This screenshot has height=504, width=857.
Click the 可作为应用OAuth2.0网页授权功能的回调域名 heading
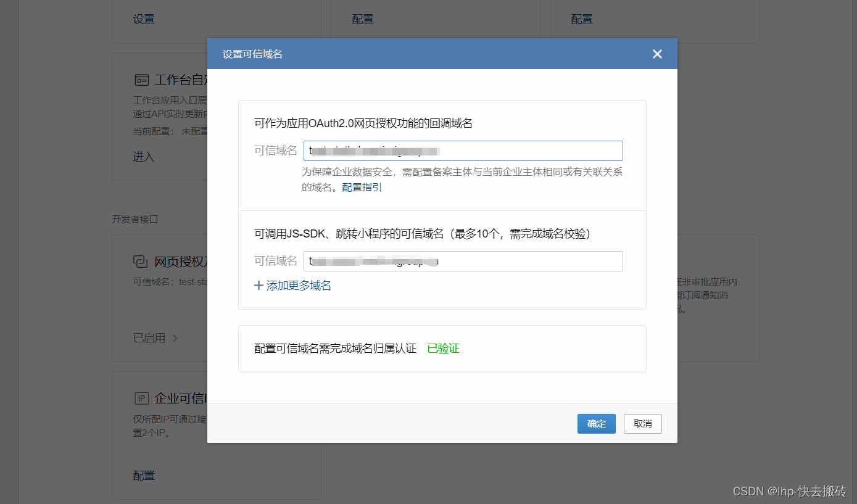(363, 123)
